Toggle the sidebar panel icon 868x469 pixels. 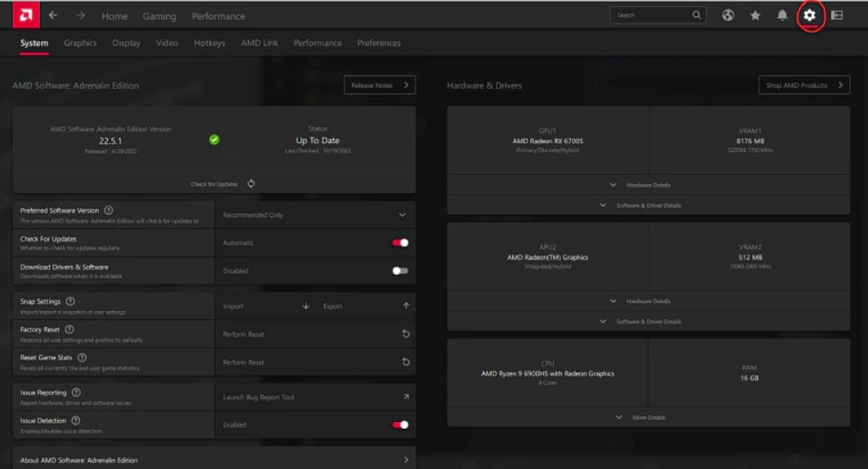[837, 15]
